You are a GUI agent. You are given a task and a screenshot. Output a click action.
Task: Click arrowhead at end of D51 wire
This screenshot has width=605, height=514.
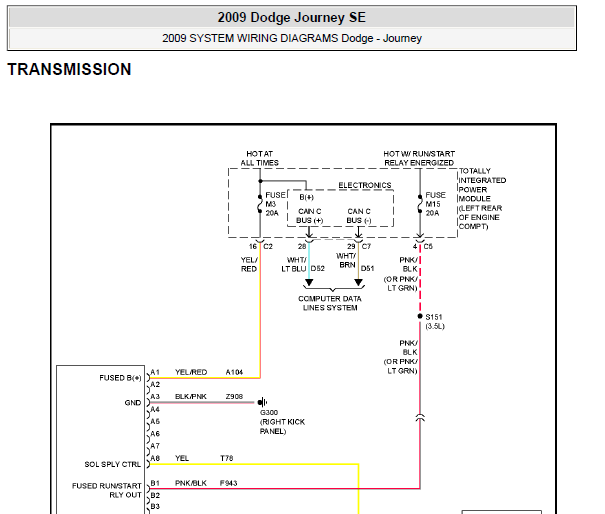(x=358, y=283)
